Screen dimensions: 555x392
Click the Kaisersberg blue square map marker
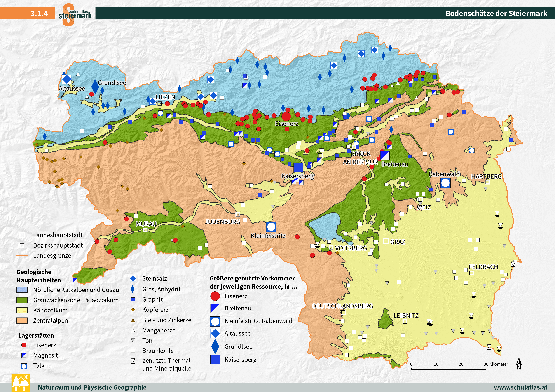pyautogui.click(x=298, y=167)
